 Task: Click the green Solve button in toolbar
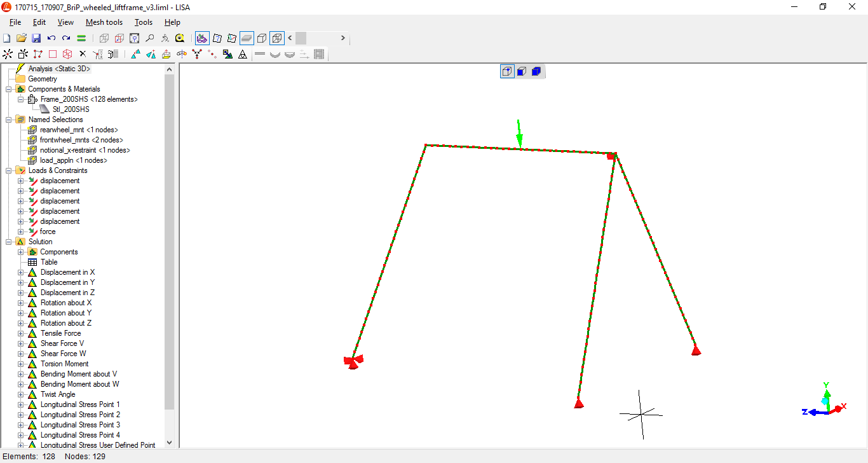[81, 38]
